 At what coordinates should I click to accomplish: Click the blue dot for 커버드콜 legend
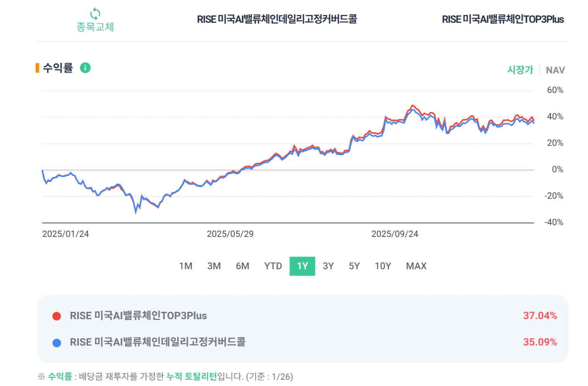(x=57, y=343)
